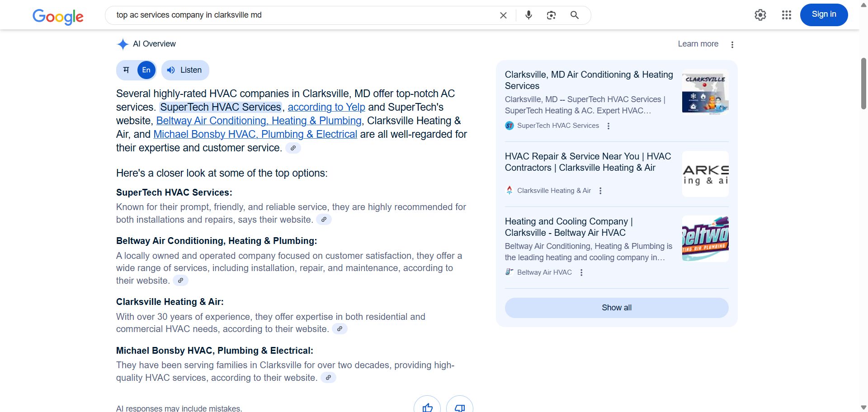Click source link icon after intro paragraph

293,148
